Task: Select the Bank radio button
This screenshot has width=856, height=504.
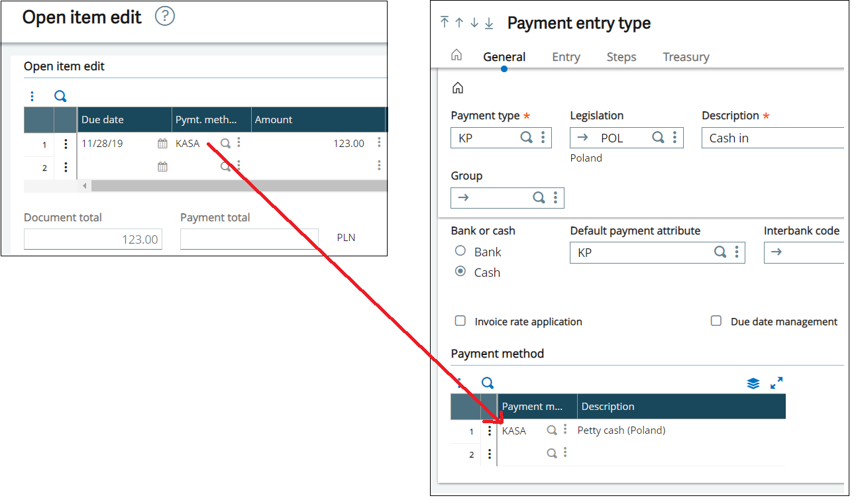Action: 460,251
